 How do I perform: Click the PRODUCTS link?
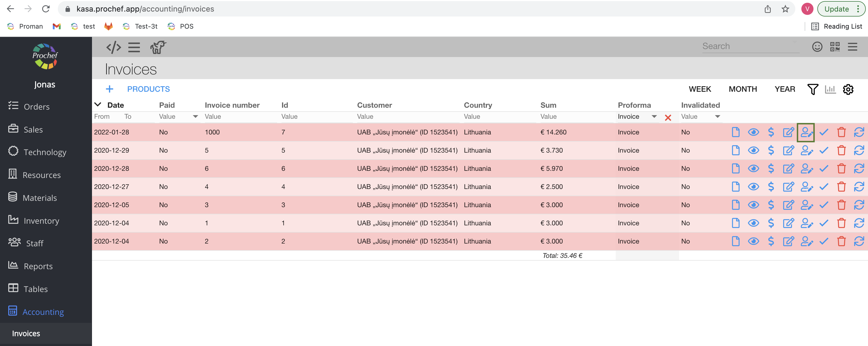[x=148, y=89]
